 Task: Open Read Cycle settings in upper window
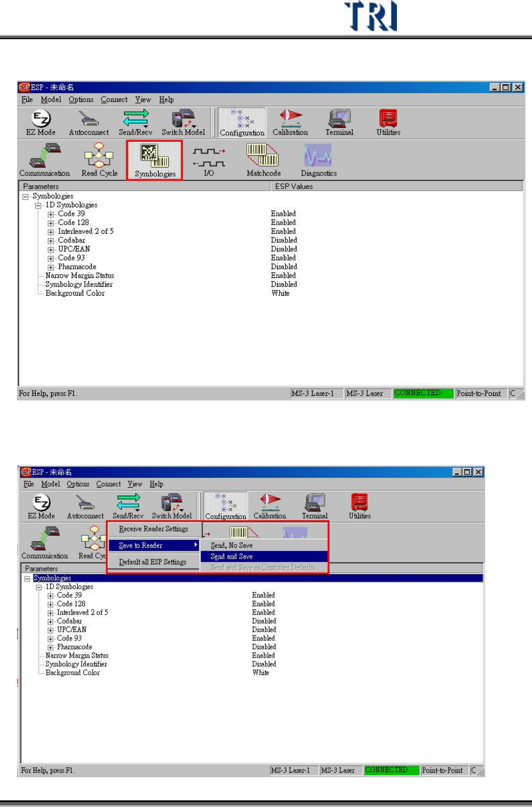(x=99, y=160)
